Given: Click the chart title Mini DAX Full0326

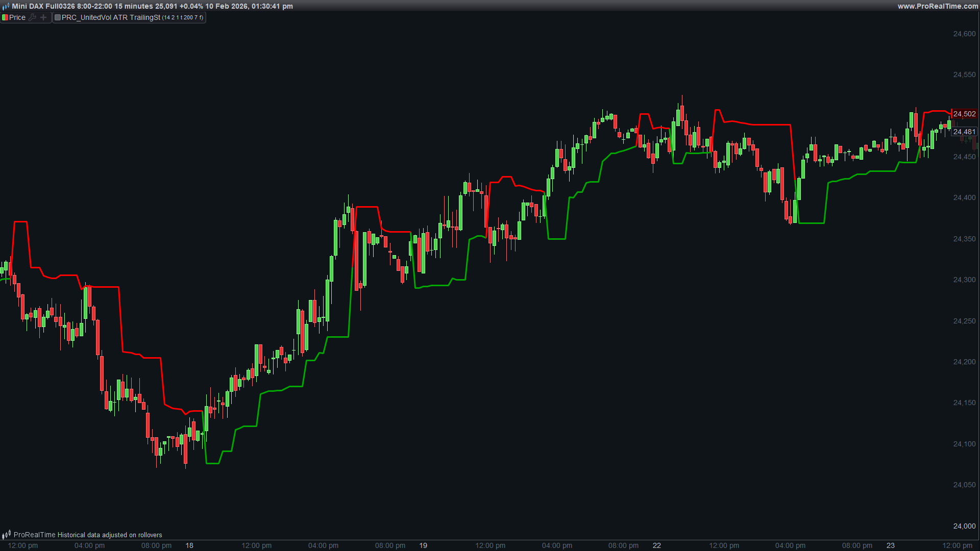Looking at the screenshot, I should 43,6.
